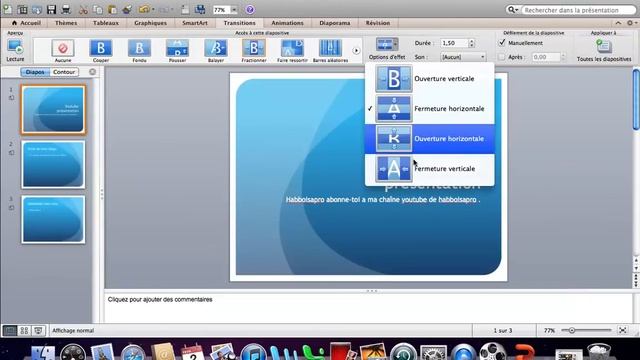Close the slides pane with x button
Image resolution: width=640 pixels, height=360 pixels.
click(93, 72)
